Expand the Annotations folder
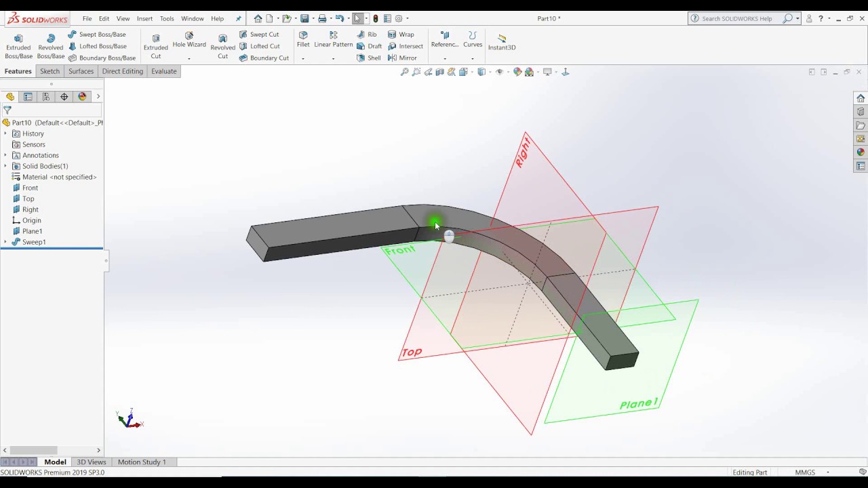This screenshot has height=488, width=868. pos(5,155)
